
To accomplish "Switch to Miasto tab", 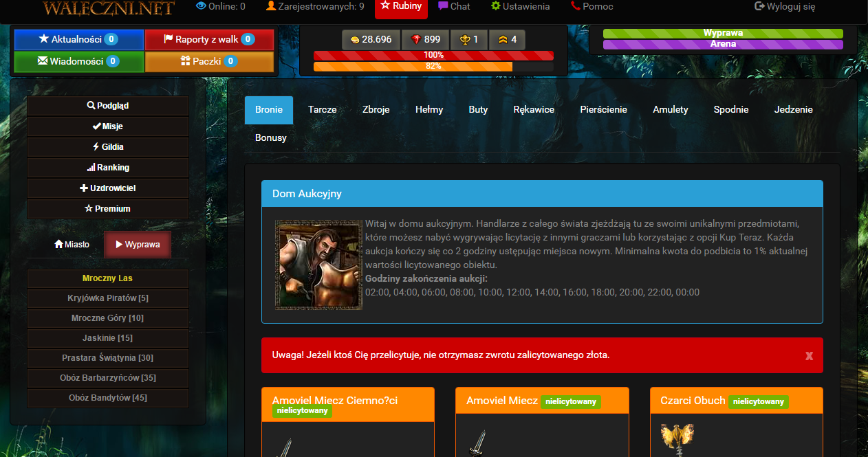I will pos(72,245).
